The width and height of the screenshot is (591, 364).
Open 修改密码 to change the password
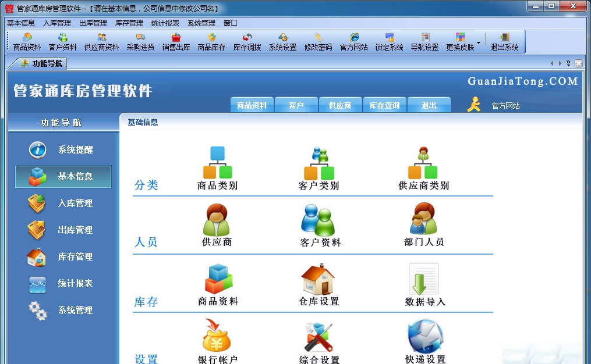tap(319, 41)
